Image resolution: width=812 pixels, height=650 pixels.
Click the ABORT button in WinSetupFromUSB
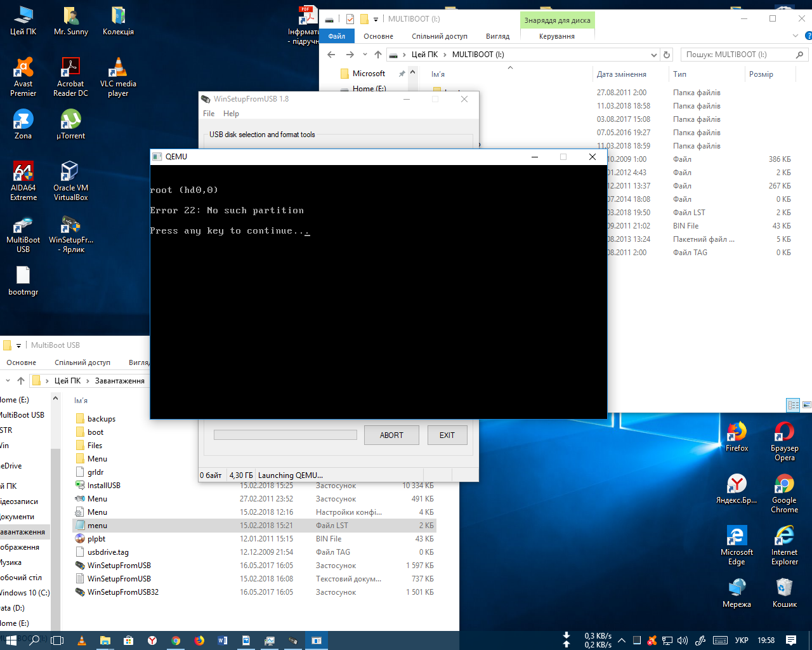point(391,435)
